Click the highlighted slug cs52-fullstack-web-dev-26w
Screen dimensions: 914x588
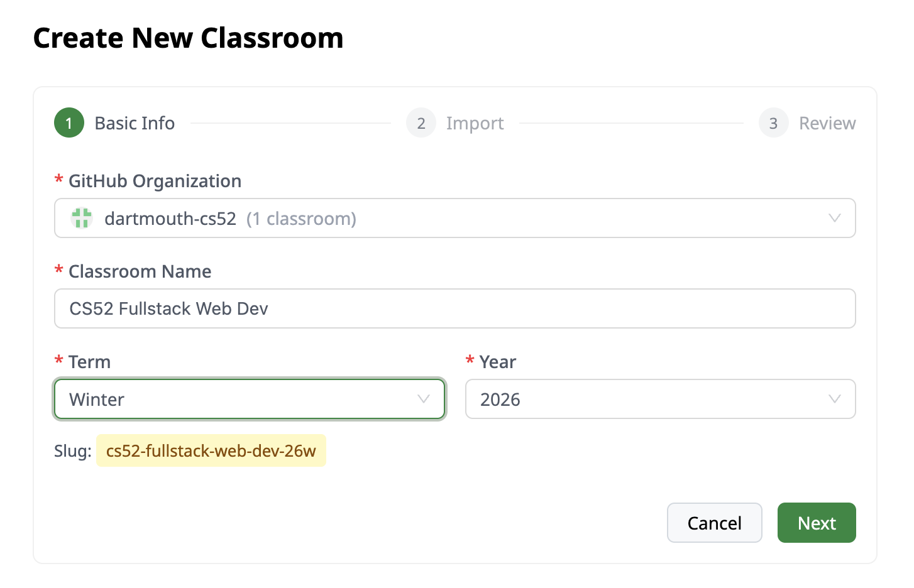click(x=211, y=450)
